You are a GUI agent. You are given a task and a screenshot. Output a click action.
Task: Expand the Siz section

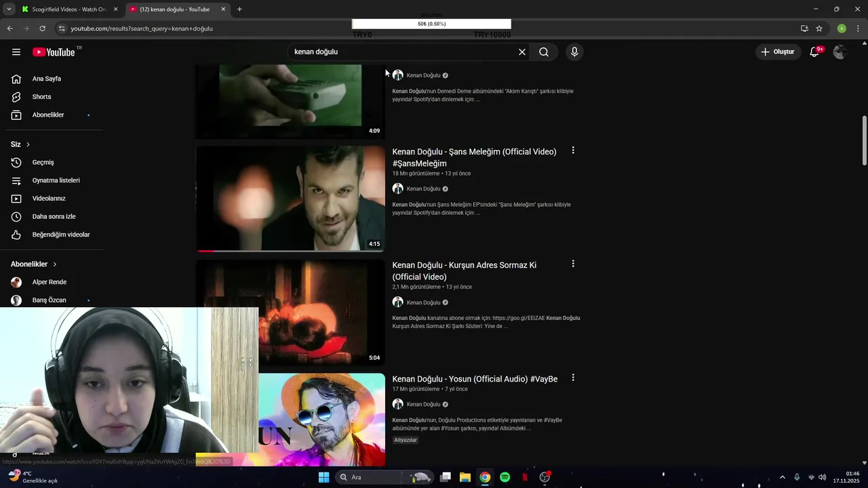(20, 144)
